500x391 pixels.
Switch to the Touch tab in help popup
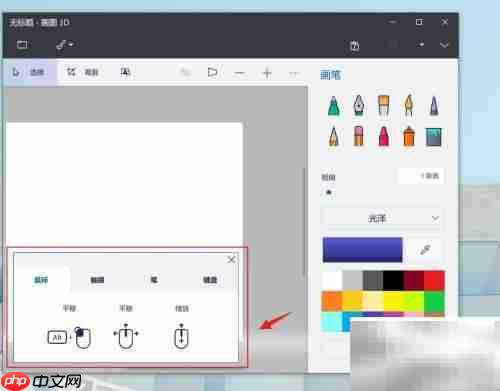pyautogui.click(x=97, y=280)
